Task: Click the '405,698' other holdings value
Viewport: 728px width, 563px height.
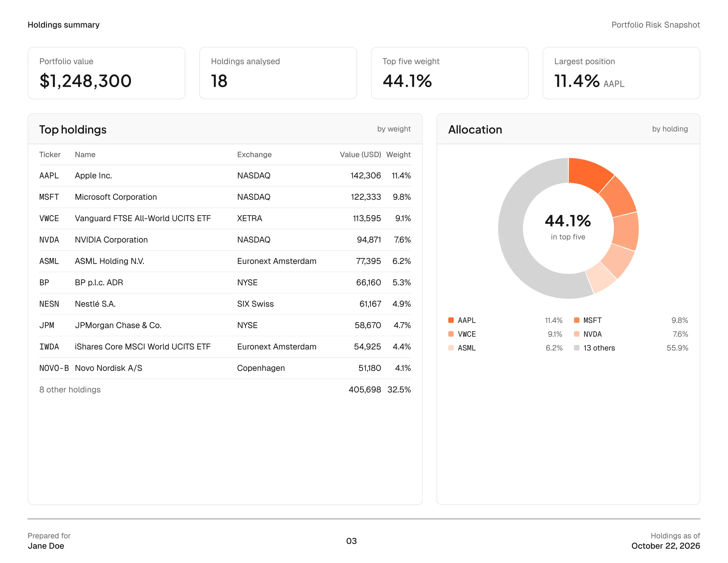Action: point(365,389)
